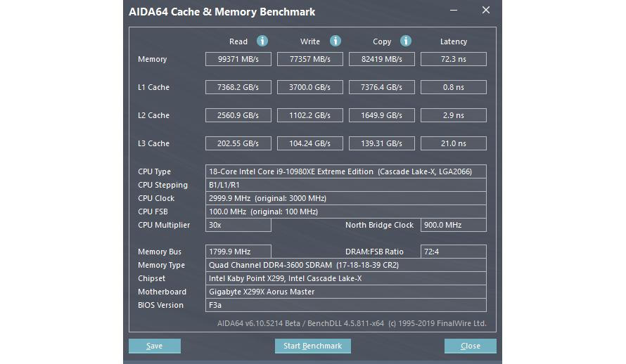Click the CPU Stepping value B1/L1/R1
Viewport: 626px width, 364px height.
(x=346, y=185)
